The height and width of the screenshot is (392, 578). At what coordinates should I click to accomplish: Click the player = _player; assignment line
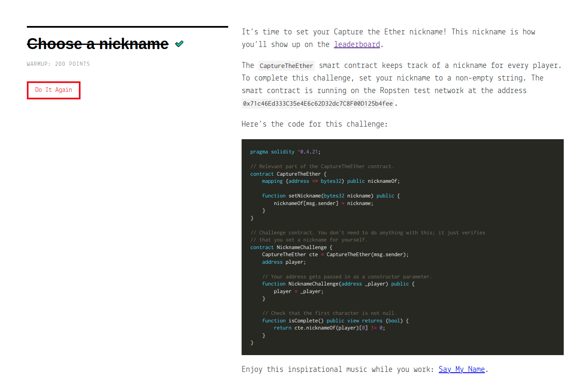299,291
